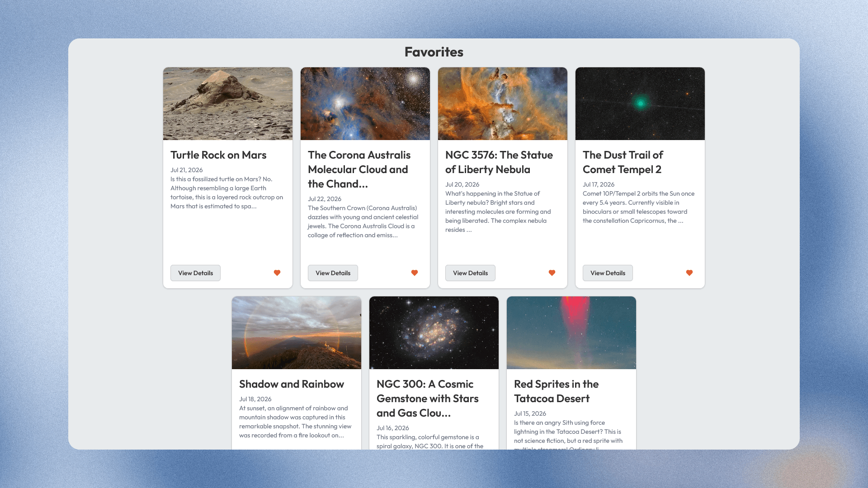Click the 'Turtle Rock on Mars' title

point(218,155)
